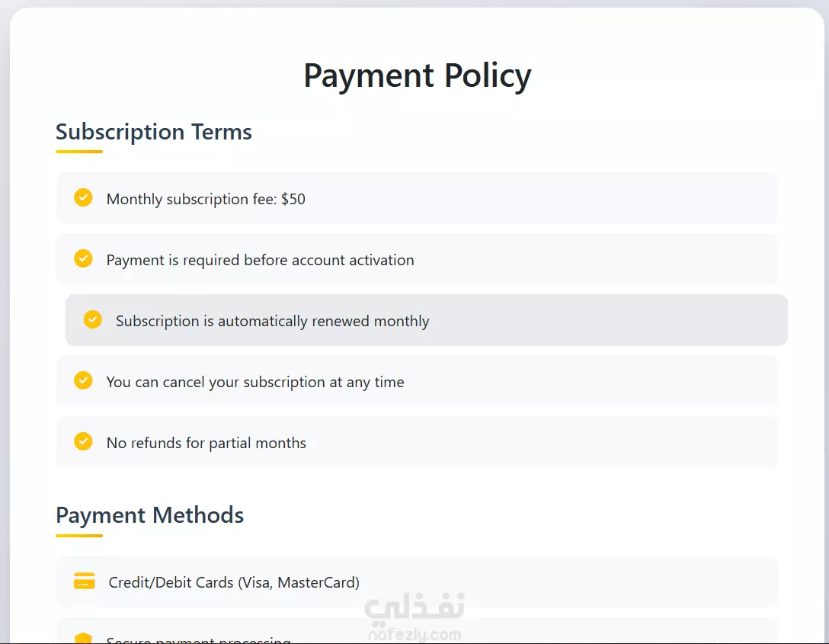Image resolution: width=829 pixels, height=644 pixels.
Task: Click the check icon beside Subscription is automatically renewed
Action: [92, 319]
